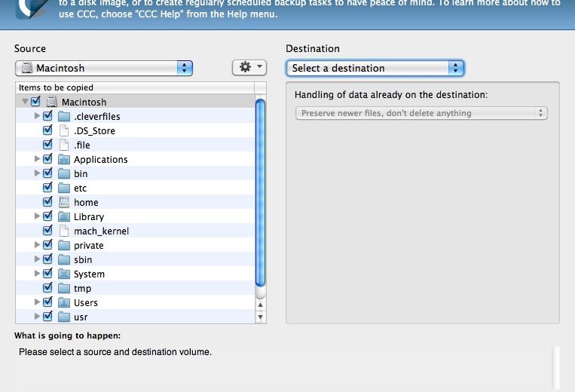
Task: Expand the Users folder
Action: [37, 302]
